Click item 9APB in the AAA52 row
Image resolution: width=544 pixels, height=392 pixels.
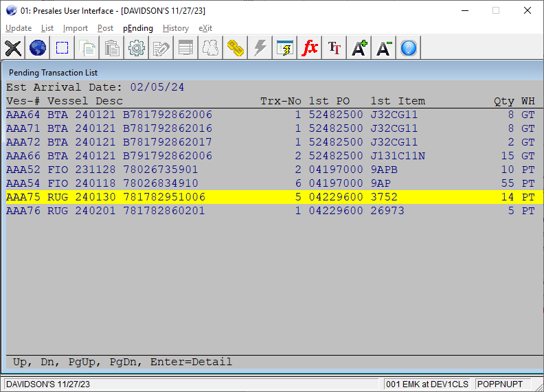tap(384, 170)
